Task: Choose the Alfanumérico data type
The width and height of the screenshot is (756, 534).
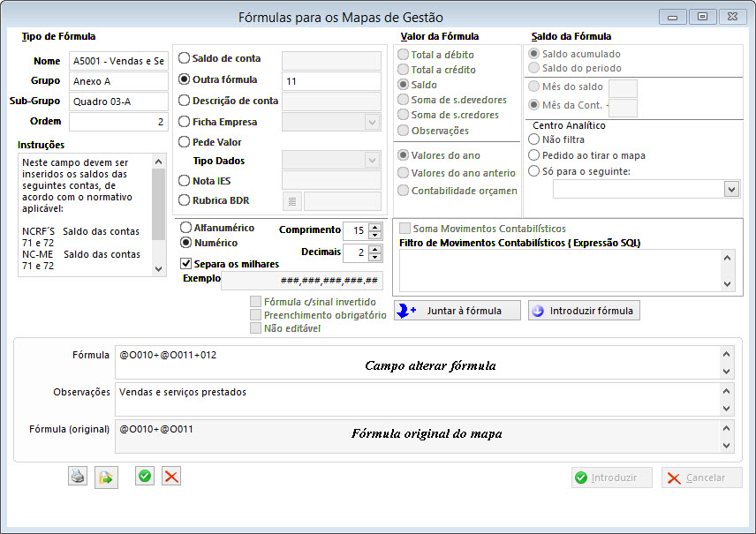Action: (185, 228)
